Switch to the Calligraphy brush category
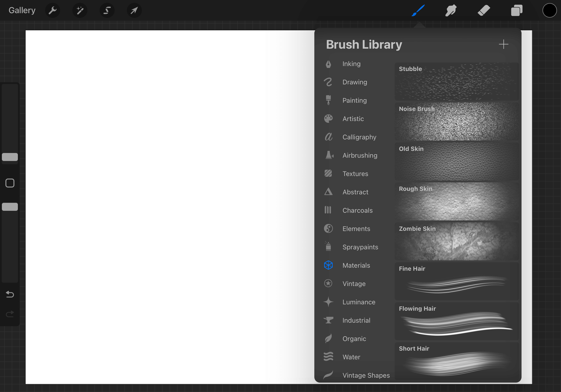Image resolution: width=561 pixels, height=392 pixels. [359, 137]
